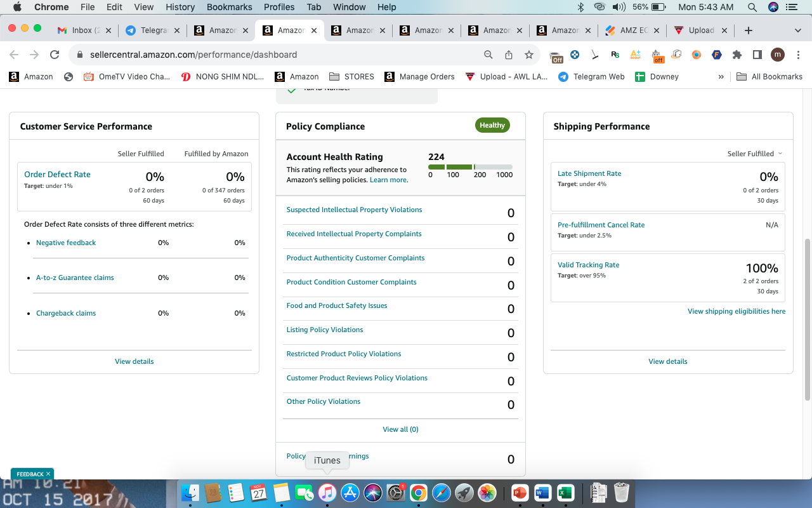Open Notes from the Dock
This screenshot has width=812, height=508.
point(282,493)
